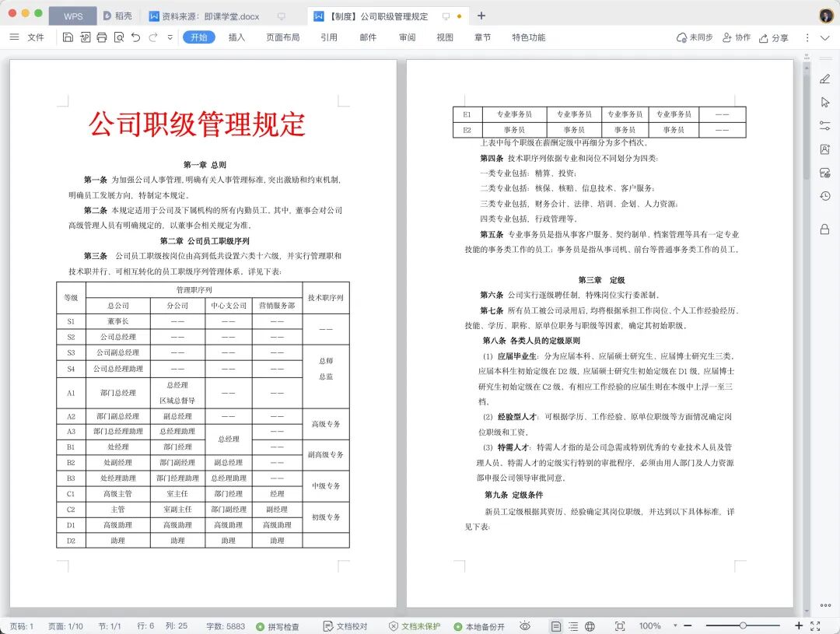Click zoom out minus button
The width and height of the screenshot is (840, 634).
tap(688, 625)
